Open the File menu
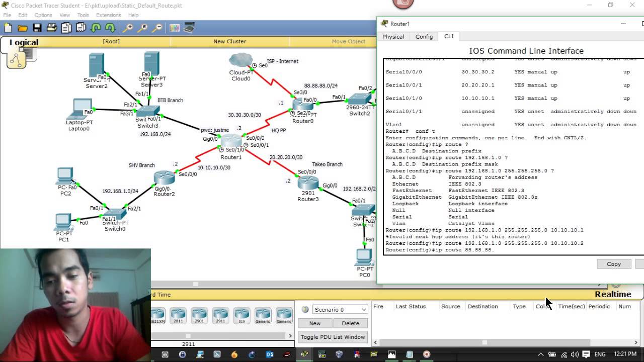Image resolution: width=644 pixels, height=362 pixels. [x=7, y=15]
